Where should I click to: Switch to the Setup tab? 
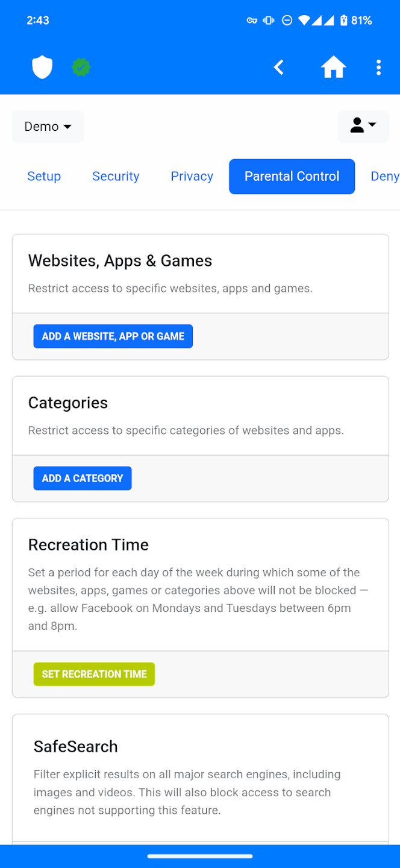pos(44,177)
